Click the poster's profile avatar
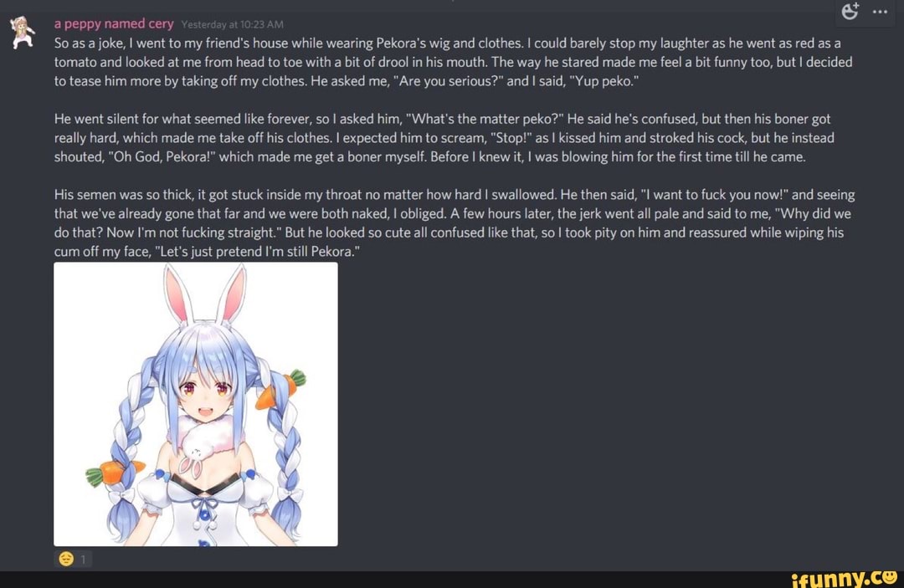The width and height of the screenshot is (904, 588). pyautogui.click(x=23, y=33)
